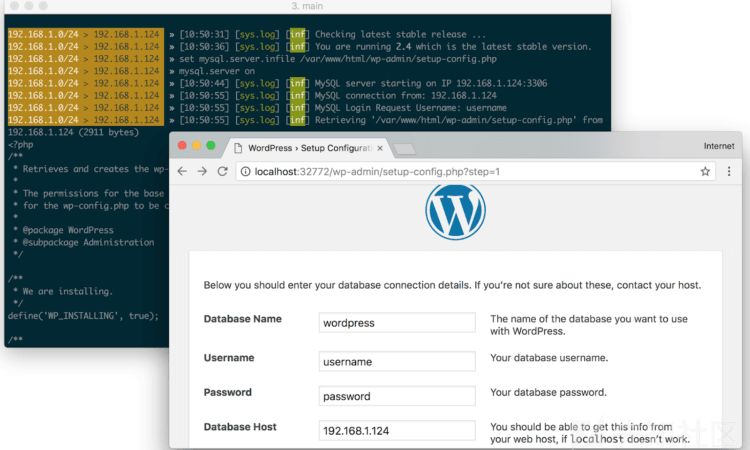This screenshot has width=750, height=450.
Task: Click the browser back arrow
Action: [183, 171]
